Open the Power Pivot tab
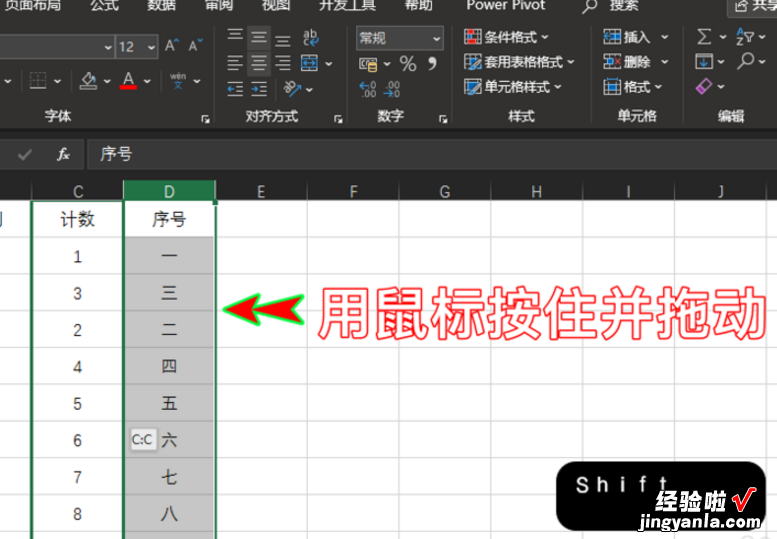The image size is (777, 539). [x=505, y=5]
